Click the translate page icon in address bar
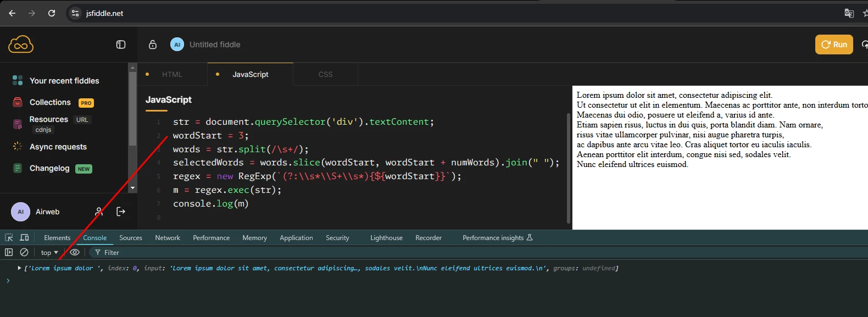Image resolution: width=868 pixels, height=317 pixels. (x=849, y=13)
